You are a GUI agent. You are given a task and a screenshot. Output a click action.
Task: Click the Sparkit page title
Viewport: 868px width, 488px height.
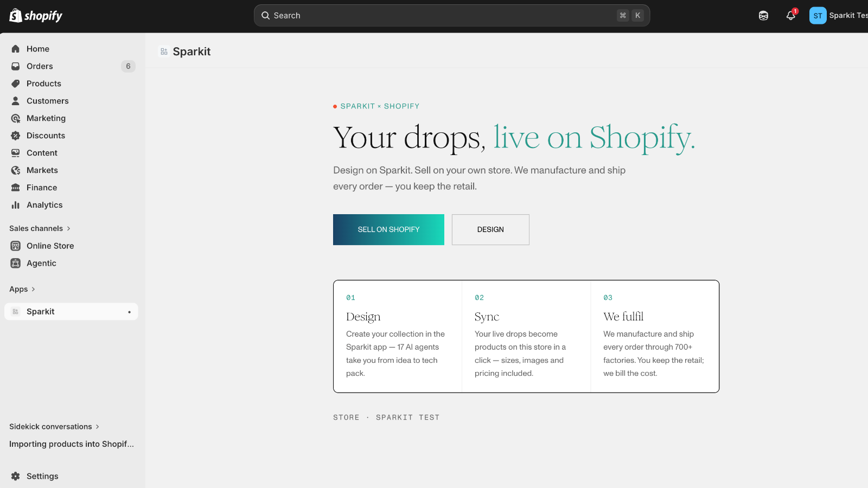pyautogui.click(x=192, y=52)
